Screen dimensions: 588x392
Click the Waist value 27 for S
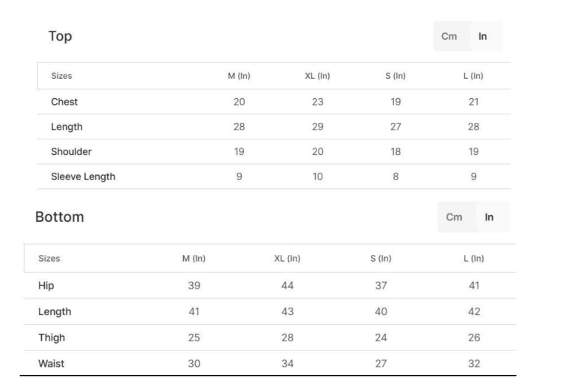381,363
